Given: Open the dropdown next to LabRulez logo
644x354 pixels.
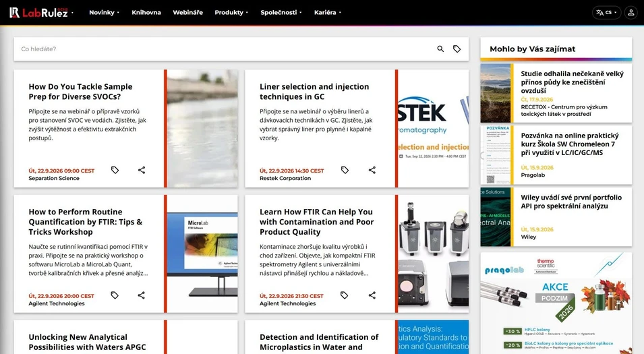Looking at the screenshot, I should pos(72,13).
